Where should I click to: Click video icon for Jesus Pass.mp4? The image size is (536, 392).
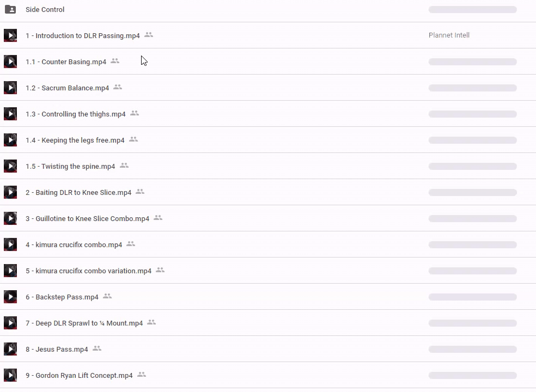(x=10, y=349)
